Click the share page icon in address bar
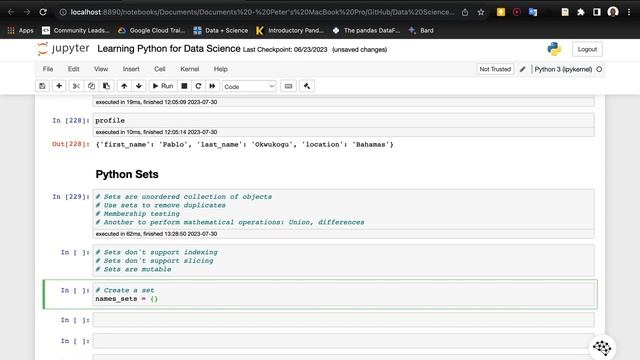 coord(465,12)
